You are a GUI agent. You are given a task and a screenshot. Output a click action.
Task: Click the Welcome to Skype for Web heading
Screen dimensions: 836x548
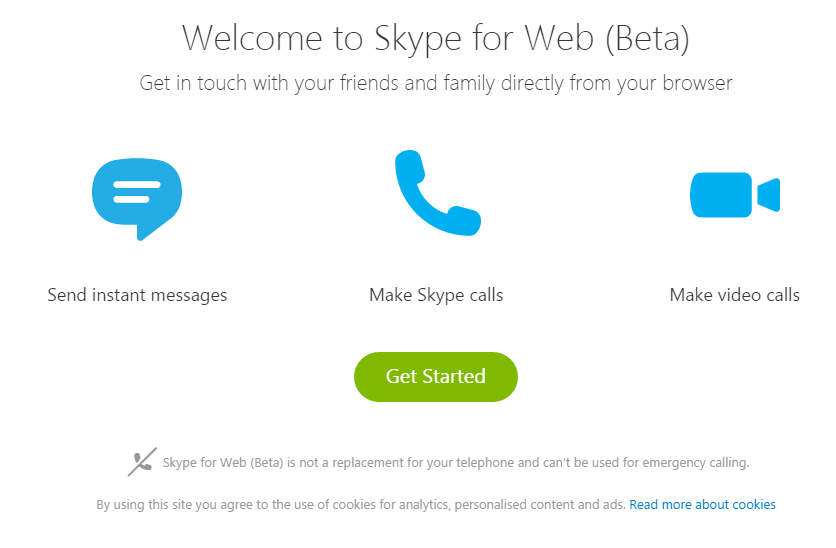point(436,38)
